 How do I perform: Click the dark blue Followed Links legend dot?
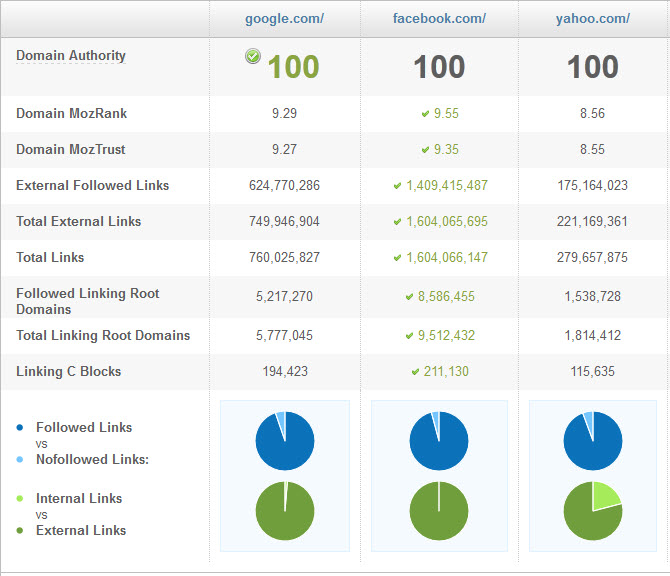coord(20,428)
